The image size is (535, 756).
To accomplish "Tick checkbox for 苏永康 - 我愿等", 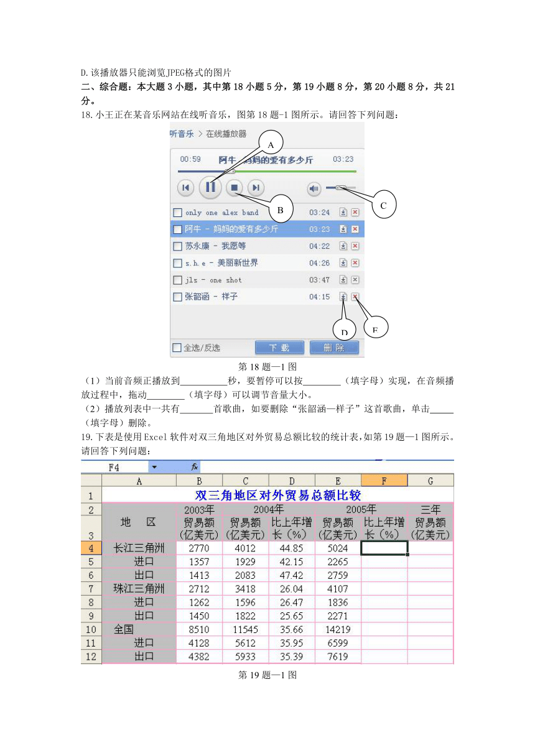I will (x=177, y=246).
